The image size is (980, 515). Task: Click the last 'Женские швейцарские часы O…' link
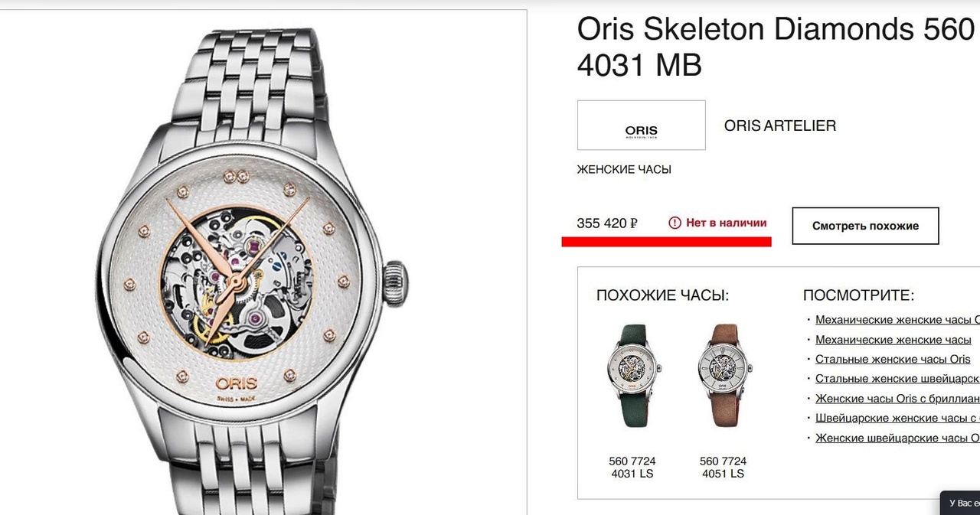click(897, 438)
